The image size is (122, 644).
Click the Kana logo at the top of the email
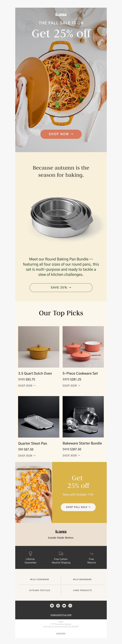point(61,15)
